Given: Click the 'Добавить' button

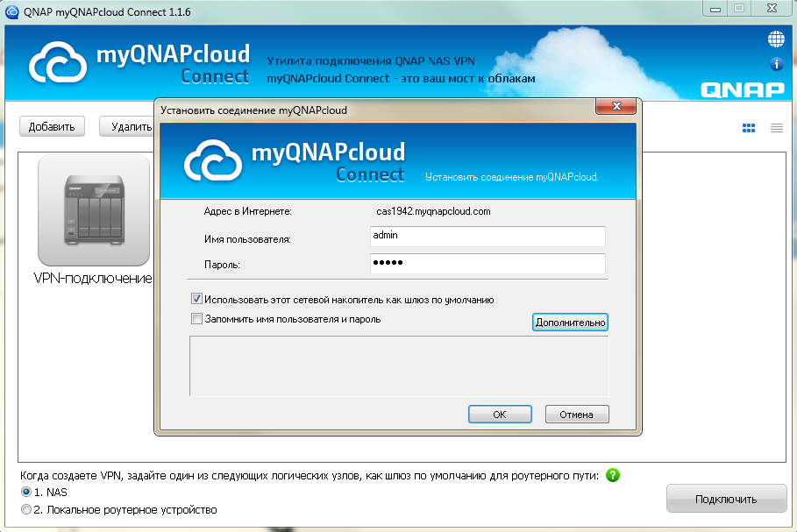Looking at the screenshot, I should (52, 126).
